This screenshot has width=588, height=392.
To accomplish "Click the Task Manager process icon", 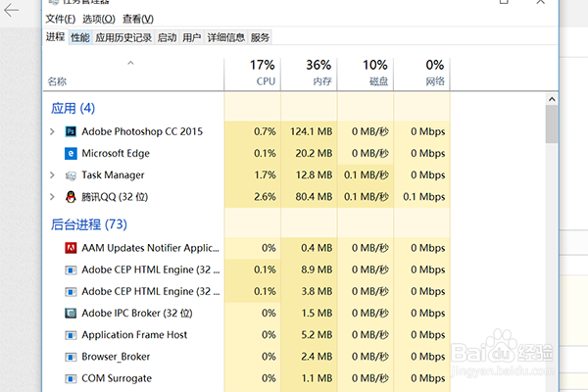I will (x=71, y=175).
